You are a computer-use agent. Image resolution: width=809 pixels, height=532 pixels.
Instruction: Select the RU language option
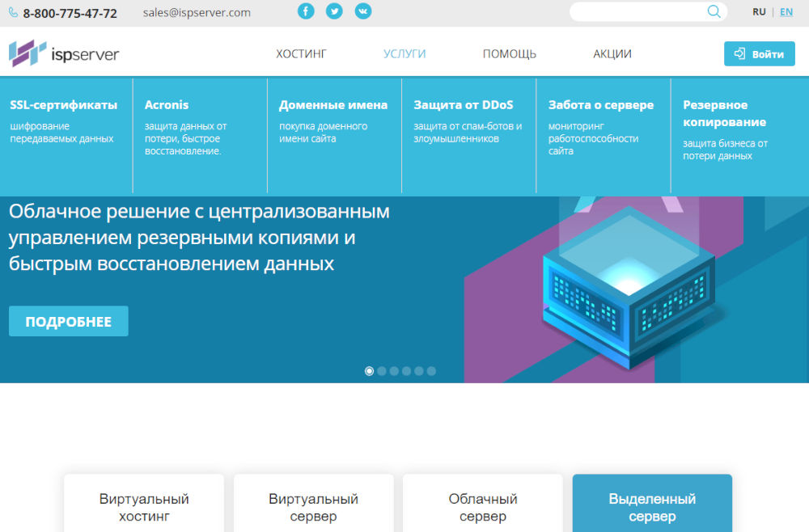pyautogui.click(x=759, y=12)
